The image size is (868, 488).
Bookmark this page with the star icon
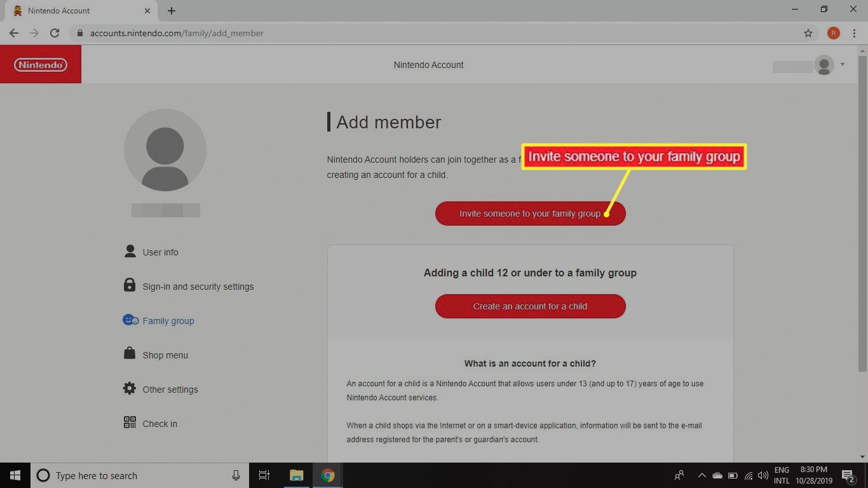coord(808,33)
